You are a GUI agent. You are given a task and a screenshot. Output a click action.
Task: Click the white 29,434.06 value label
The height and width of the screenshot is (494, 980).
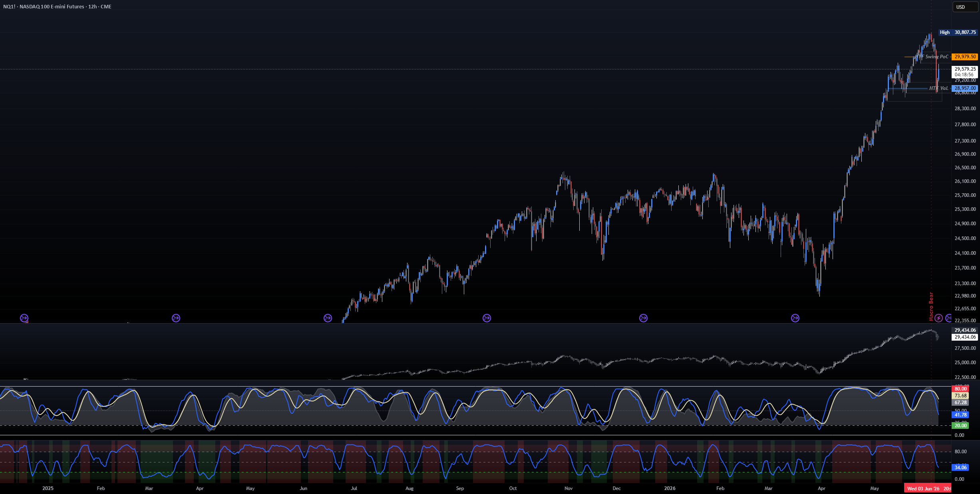(965, 337)
